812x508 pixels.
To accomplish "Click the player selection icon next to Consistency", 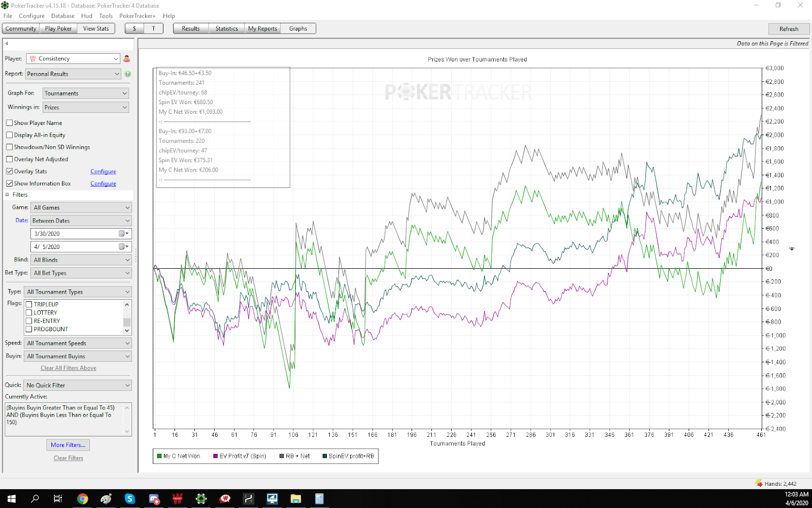I will [127, 59].
